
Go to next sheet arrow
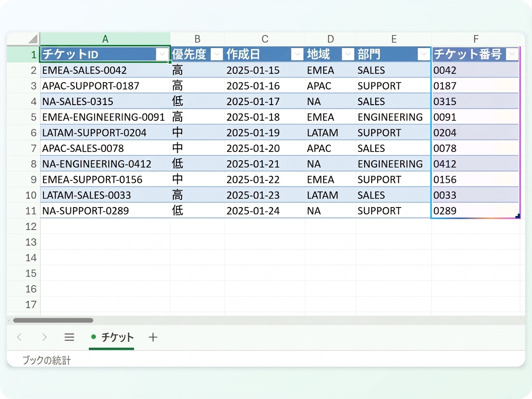(45, 337)
